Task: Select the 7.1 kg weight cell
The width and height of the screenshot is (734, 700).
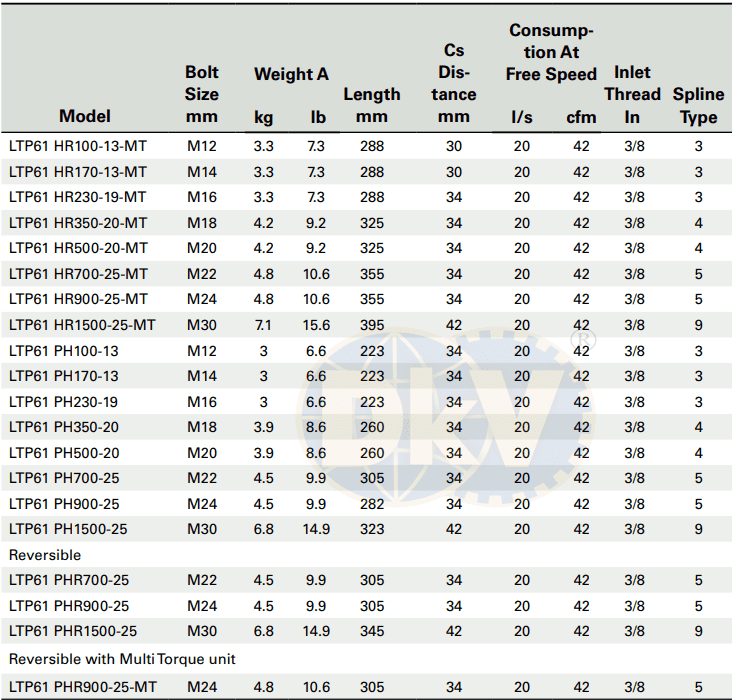Action: (x=264, y=324)
